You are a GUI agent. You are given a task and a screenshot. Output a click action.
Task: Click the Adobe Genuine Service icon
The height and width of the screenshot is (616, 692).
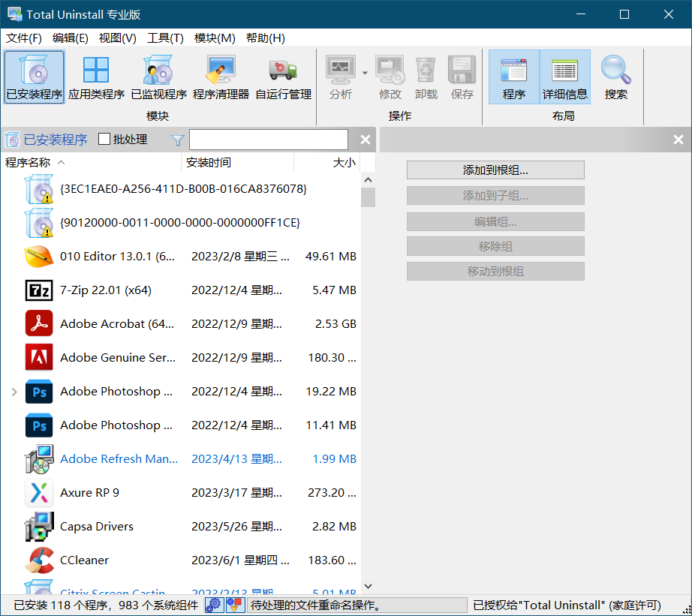pos(39,357)
